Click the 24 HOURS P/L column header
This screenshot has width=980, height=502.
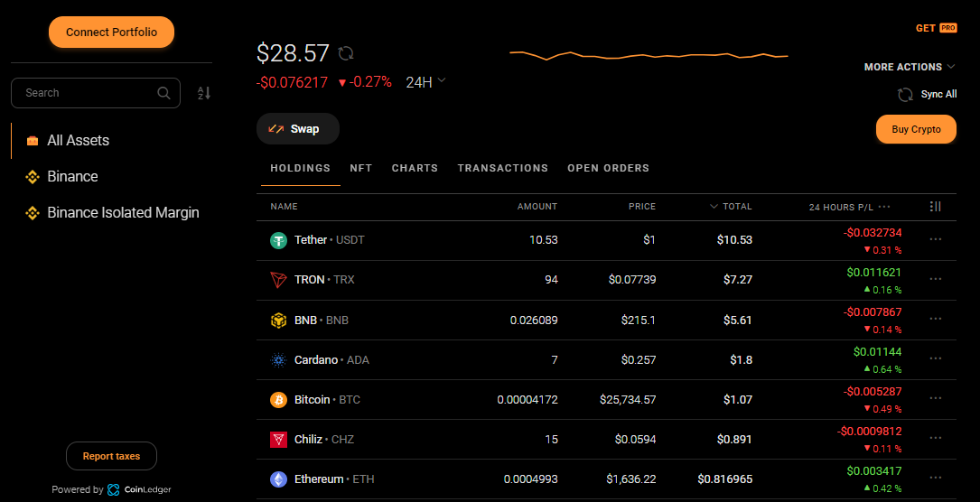click(x=841, y=207)
